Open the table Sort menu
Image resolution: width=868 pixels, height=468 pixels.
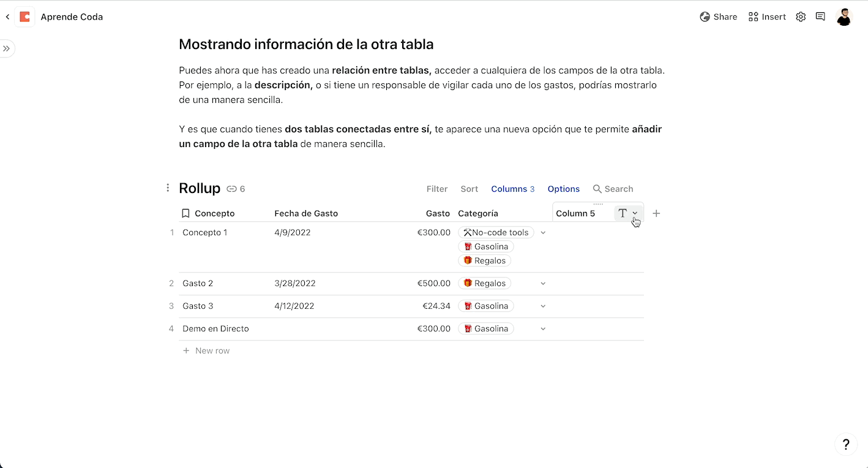click(470, 189)
